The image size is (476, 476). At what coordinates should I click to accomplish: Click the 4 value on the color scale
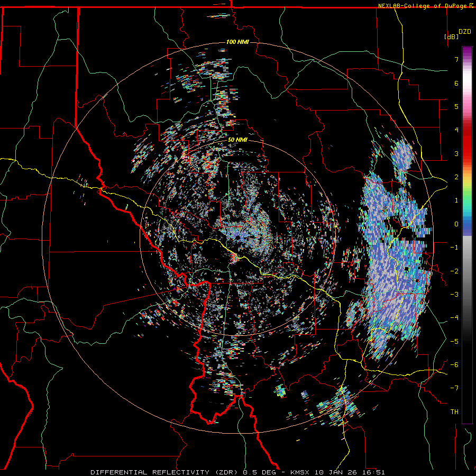pyautogui.click(x=456, y=130)
